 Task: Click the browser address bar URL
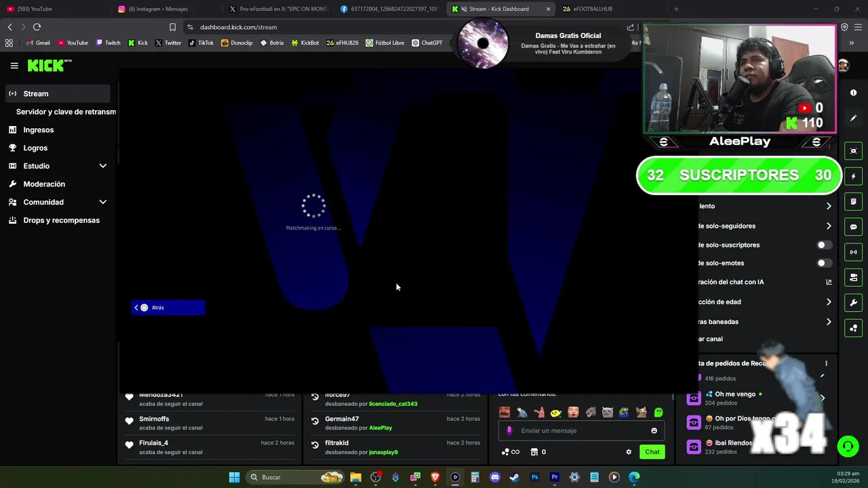(238, 27)
